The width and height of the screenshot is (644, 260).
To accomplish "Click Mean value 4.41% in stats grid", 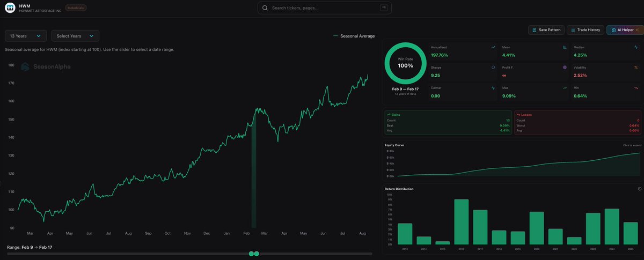I will coord(509,55).
